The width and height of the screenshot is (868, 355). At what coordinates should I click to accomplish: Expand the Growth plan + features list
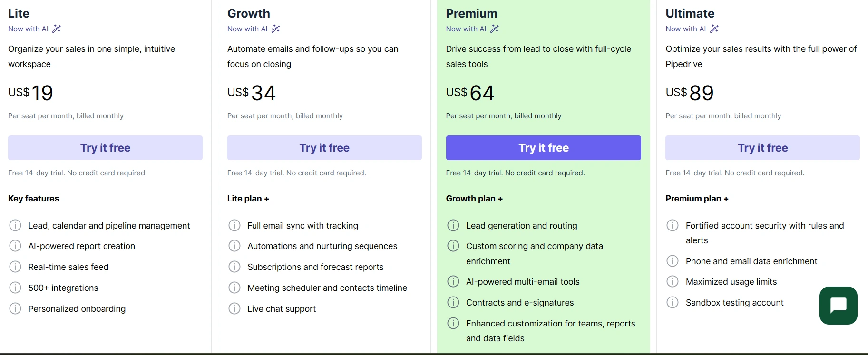pyautogui.click(x=474, y=199)
